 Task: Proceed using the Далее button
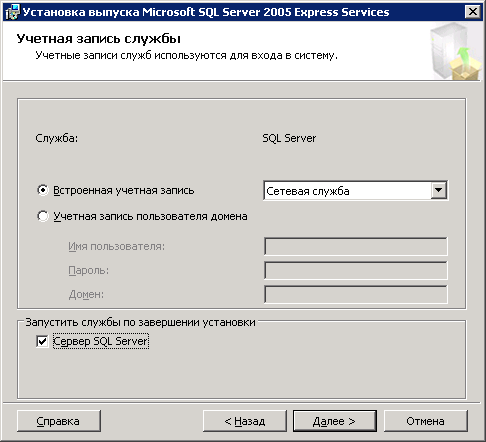click(335, 421)
